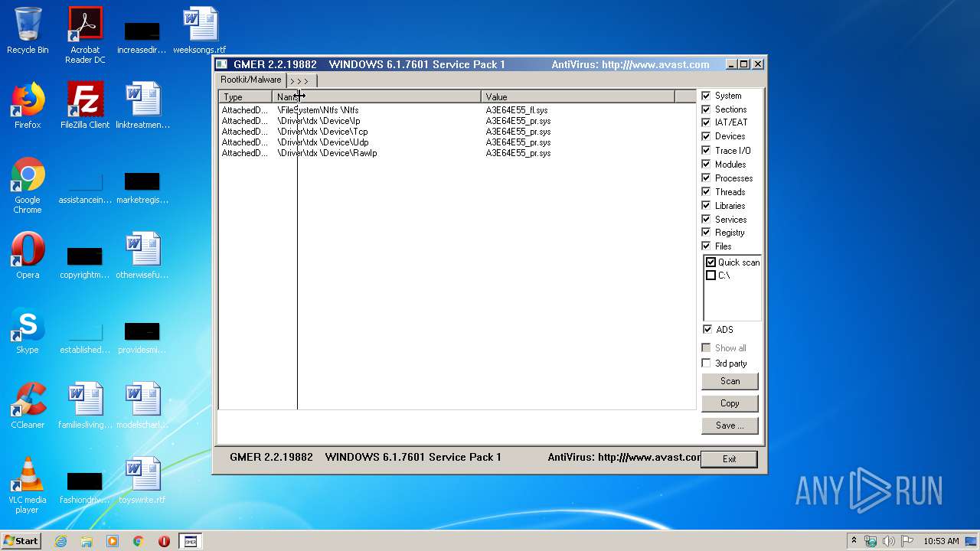Sort by the Type column header

246,96
